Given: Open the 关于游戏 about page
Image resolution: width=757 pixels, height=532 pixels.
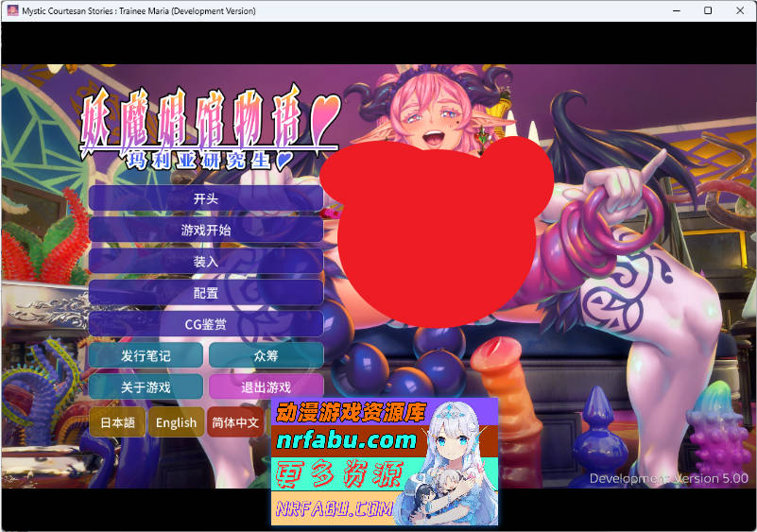Looking at the screenshot, I should pyautogui.click(x=146, y=386).
